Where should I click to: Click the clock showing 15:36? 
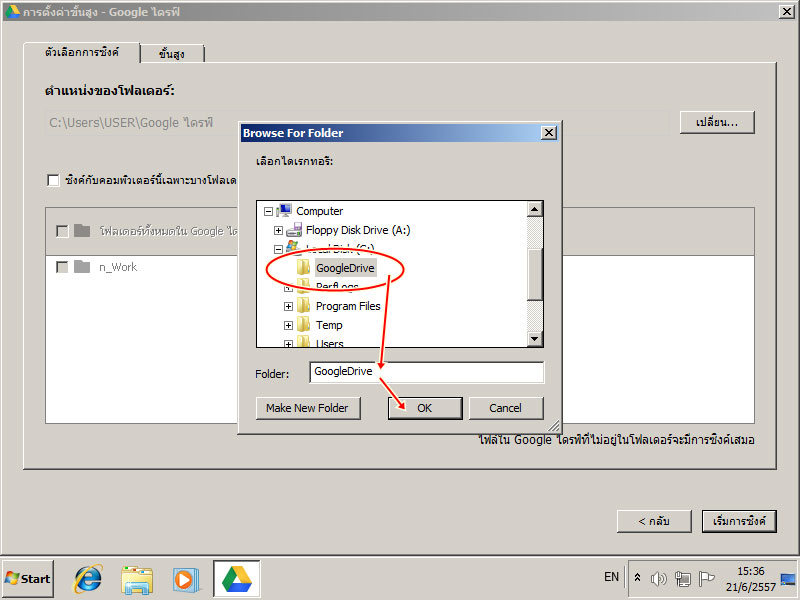[x=751, y=571]
